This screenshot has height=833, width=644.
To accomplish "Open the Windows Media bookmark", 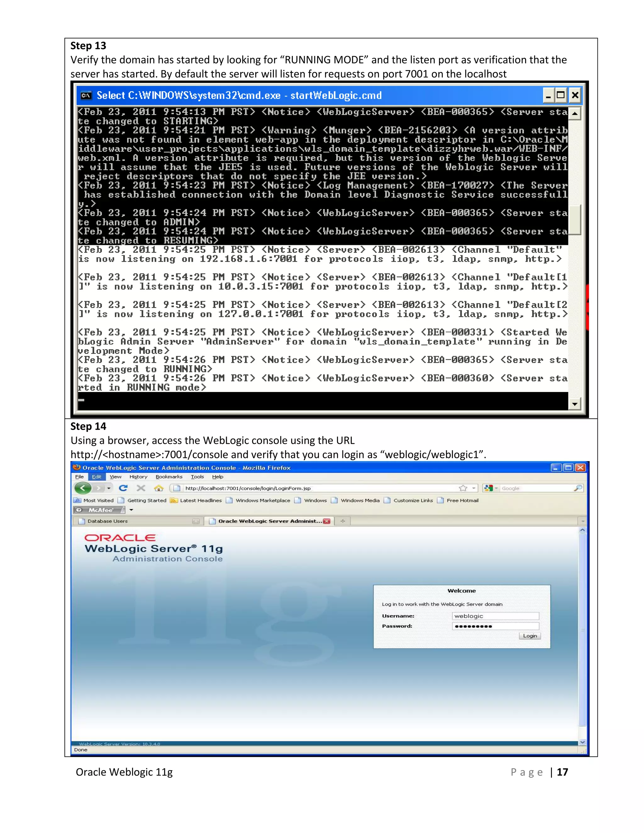I will 356,500.
